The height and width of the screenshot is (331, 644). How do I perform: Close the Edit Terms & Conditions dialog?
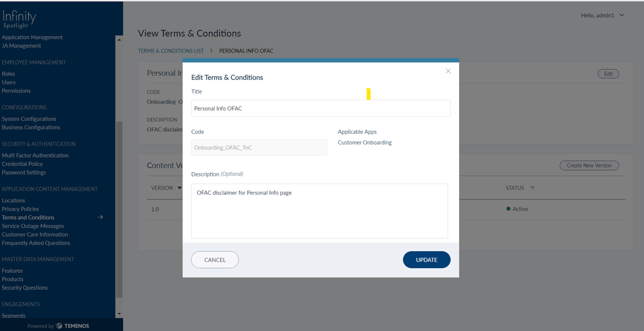[448, 71]
